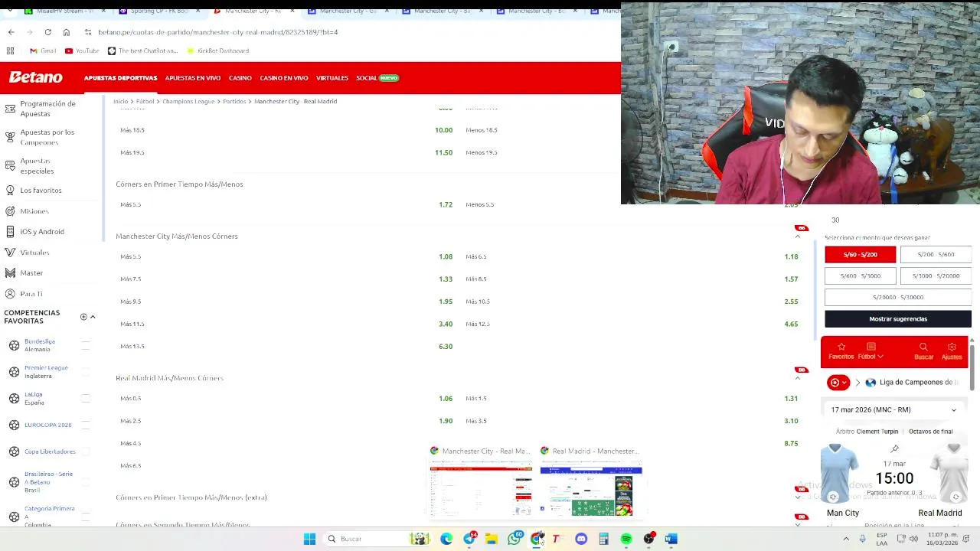Open the Gmail bookmark
This screenshot has width=980, height=551.
click(x=43, y=51)
